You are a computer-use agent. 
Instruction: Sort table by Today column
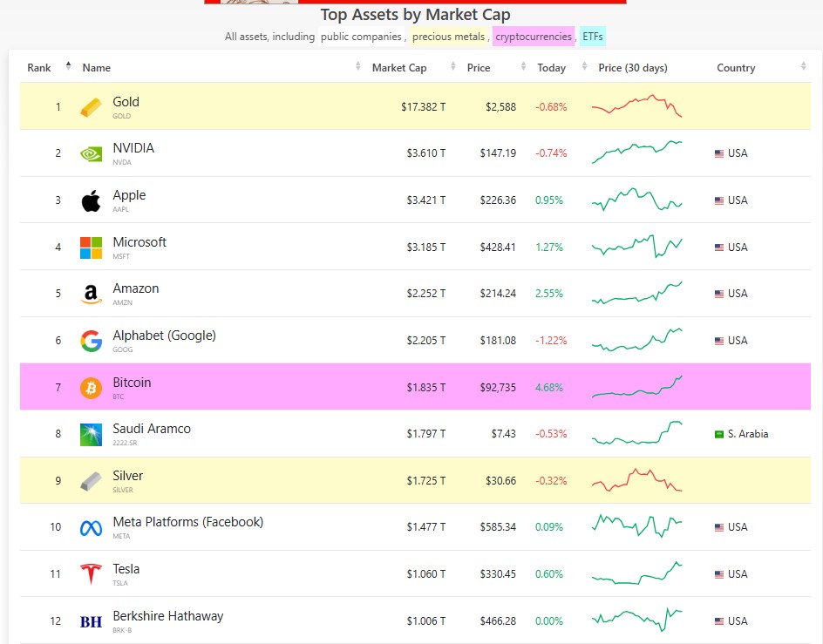551,68
